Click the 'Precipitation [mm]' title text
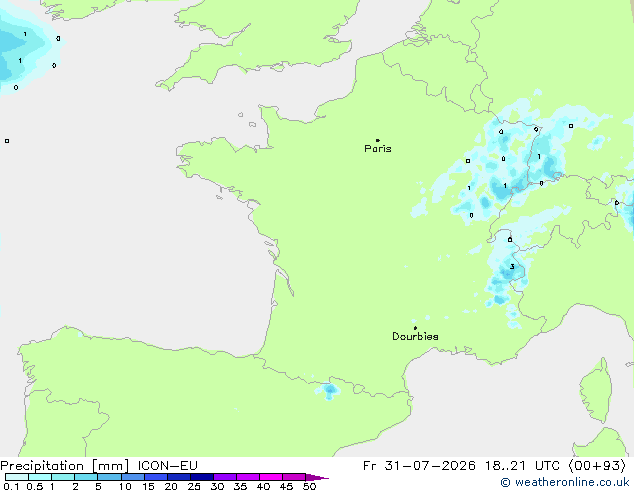Viewport: 634px width, 490px height. click(65, 466)
